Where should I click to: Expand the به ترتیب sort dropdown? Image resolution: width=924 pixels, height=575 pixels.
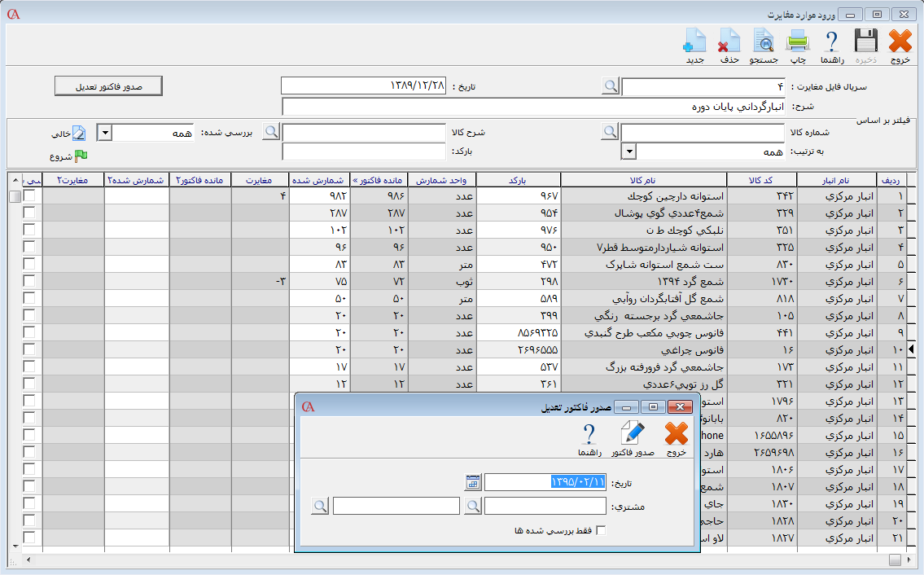pyautogui.click(x=628, y=151)
